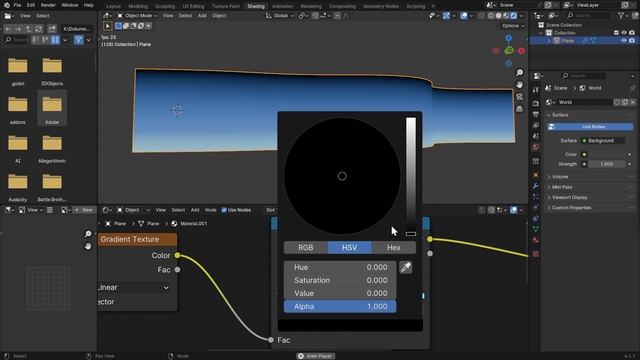This screenshot has width=640, height=360.
Task: Click the eyedropper color sampler icon
Action: [406, 267]
